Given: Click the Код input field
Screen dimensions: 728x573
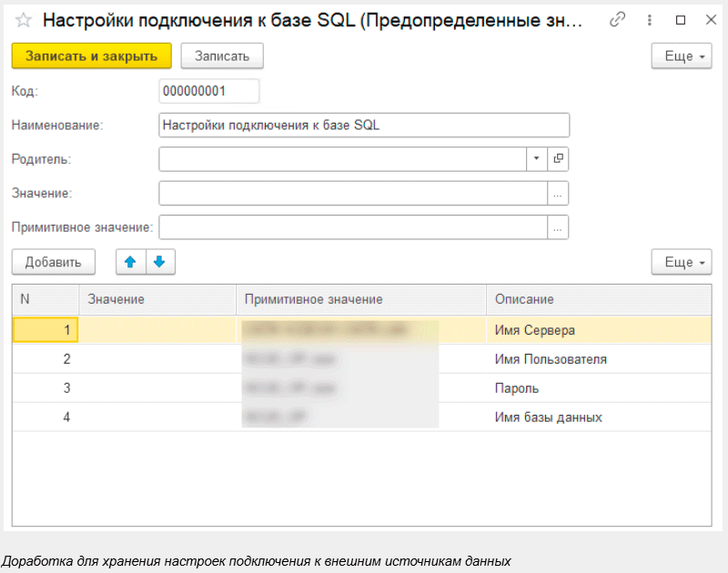Looking at the screenshot, I should point(208,91).
